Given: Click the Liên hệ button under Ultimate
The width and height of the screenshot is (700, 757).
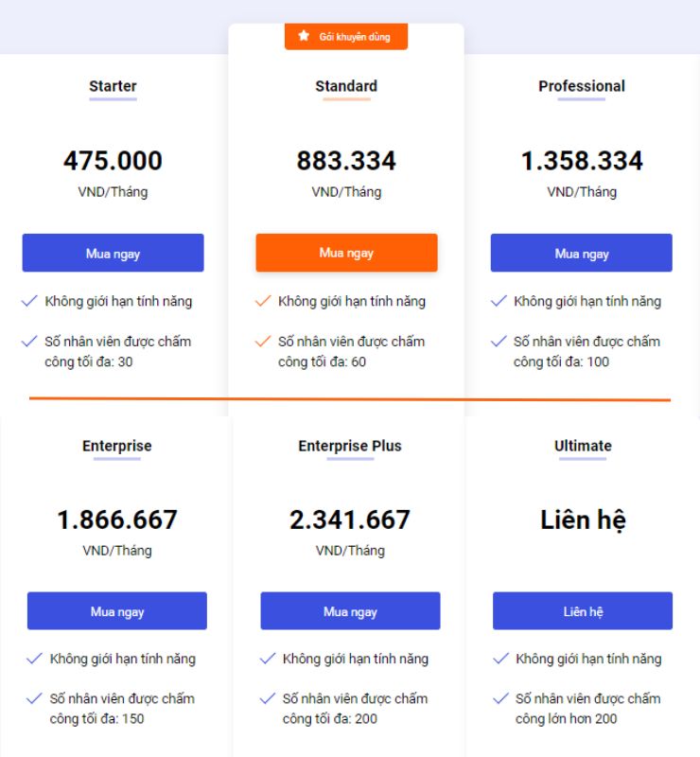Looking at the screenshot, I should point(582,610).
